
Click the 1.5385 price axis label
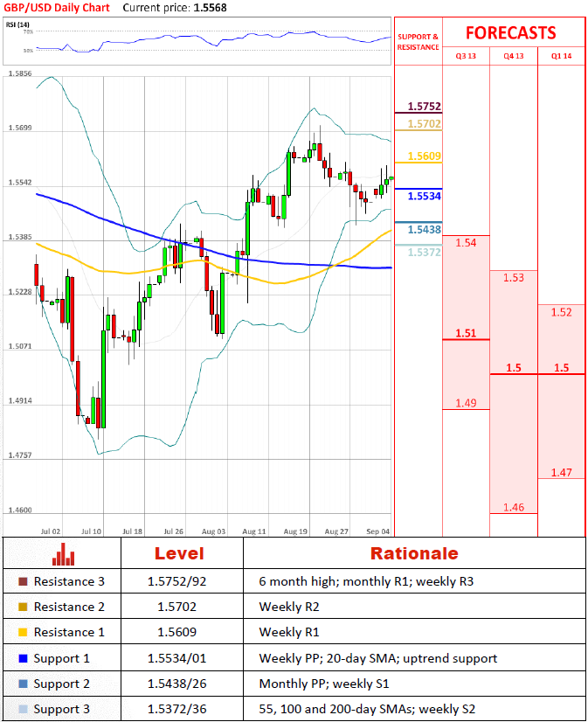coord(20,237)
